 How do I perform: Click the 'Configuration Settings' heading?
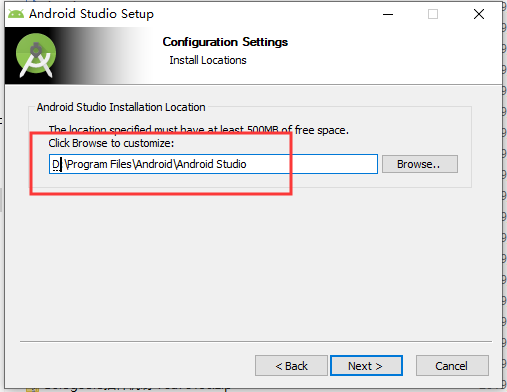click(x=225, y=42)
